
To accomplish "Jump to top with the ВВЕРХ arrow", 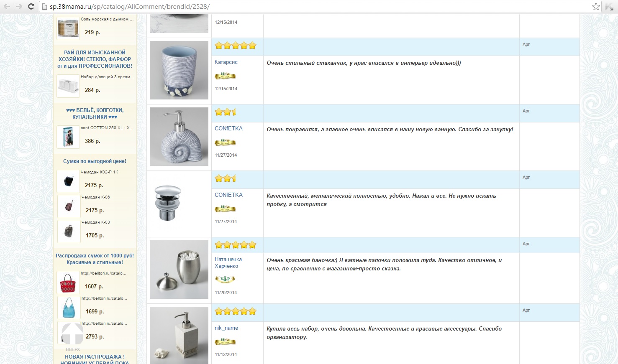I will click(x=73, y=336).
